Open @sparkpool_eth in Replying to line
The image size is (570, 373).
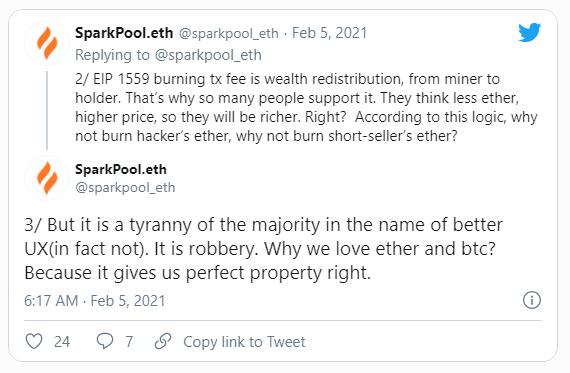coord(208,55)
